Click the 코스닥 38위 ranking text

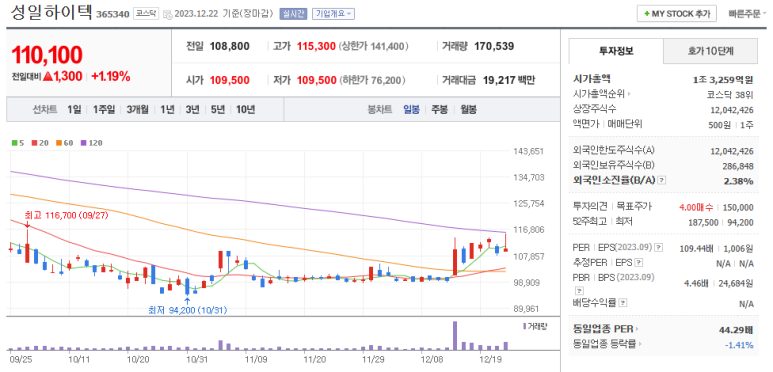coord(730,94)
